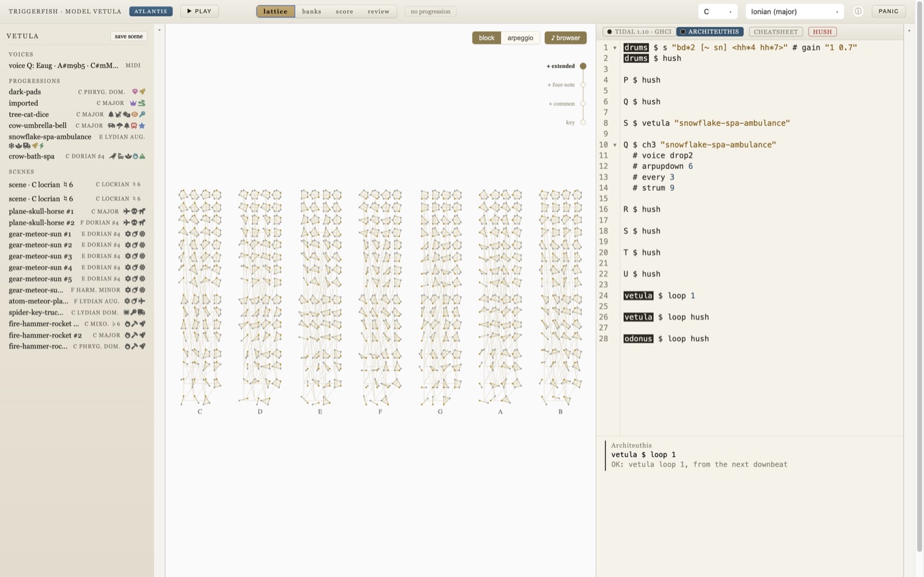Click the green lightning bolt icon under snowflake-spa-ambulance

[42, 146]
